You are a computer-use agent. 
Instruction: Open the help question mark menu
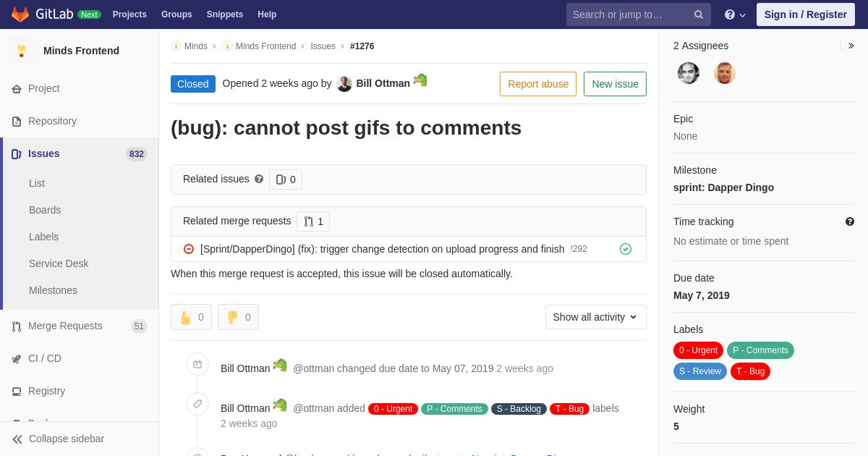(735, 14)
